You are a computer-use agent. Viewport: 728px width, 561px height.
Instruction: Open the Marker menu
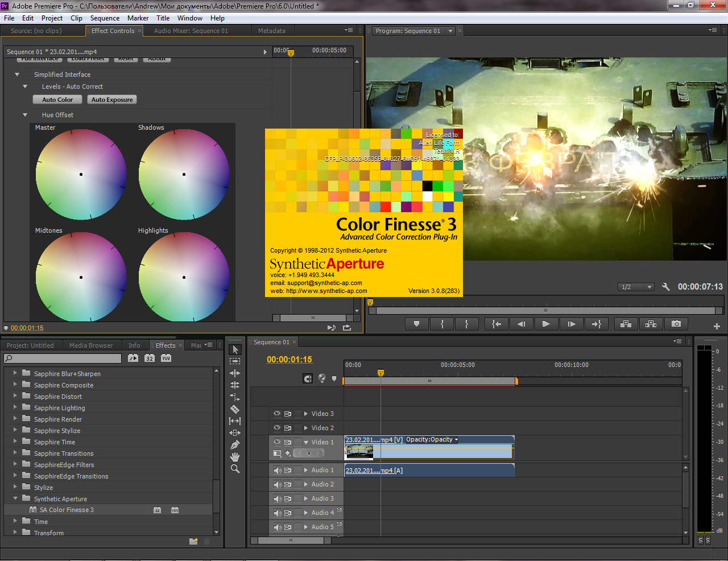[x=138, y=18]
